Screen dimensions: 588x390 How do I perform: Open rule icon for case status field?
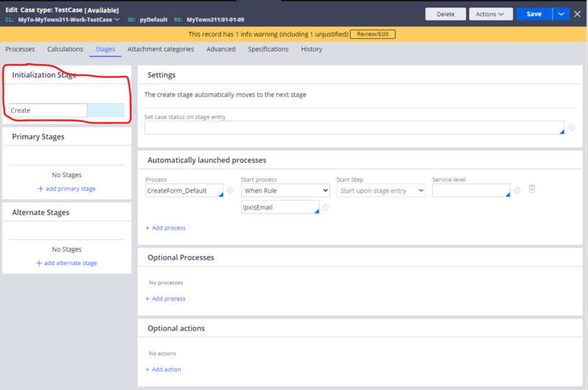click(571, 128)
